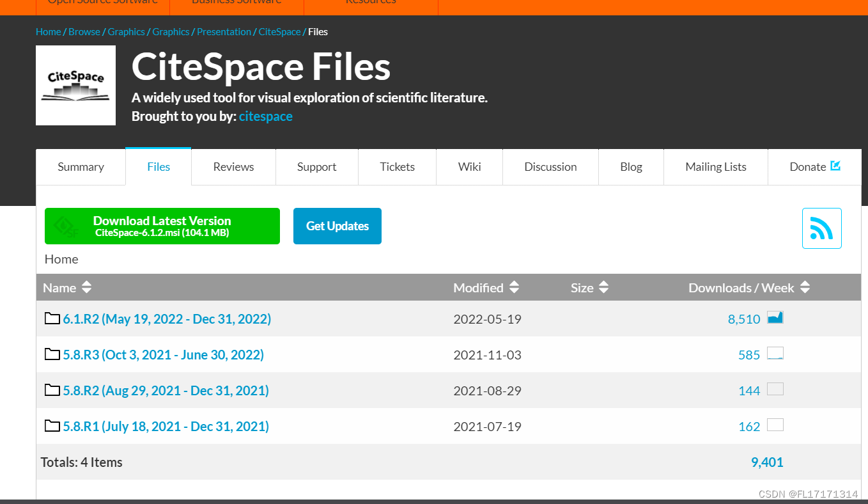Open the Tickets tab
The height and width of the screenshot is (504, 868).
(x=397, y=167)
